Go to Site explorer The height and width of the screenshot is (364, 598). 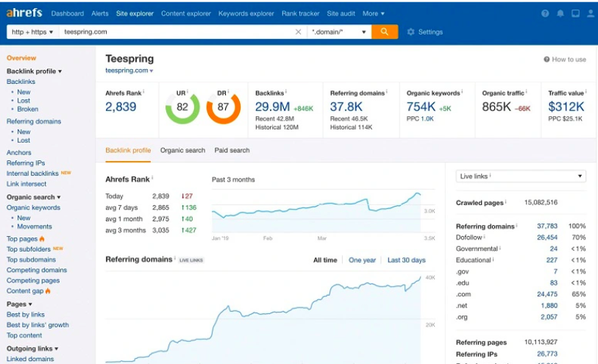click(135, 13)
